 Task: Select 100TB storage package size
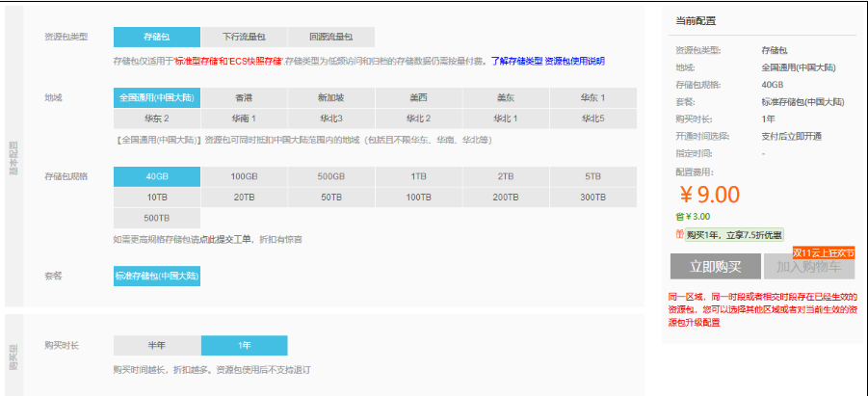coord(418,198)
